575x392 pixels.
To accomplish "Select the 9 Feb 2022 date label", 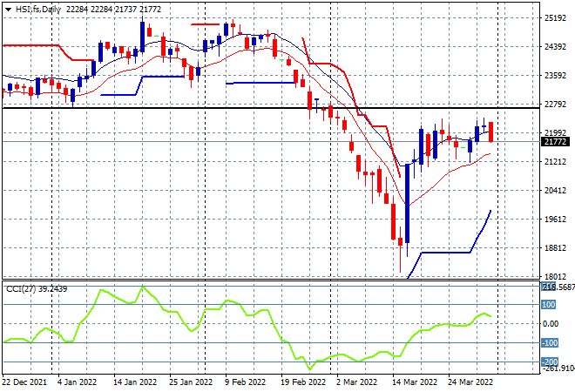I will point(246,382).
